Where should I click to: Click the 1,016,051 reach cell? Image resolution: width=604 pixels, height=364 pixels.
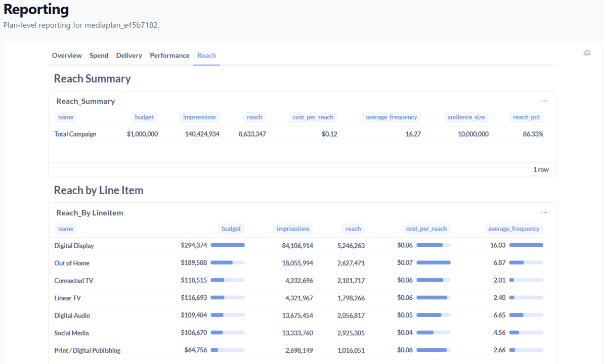pyautogui.click(x=351, y=350)
